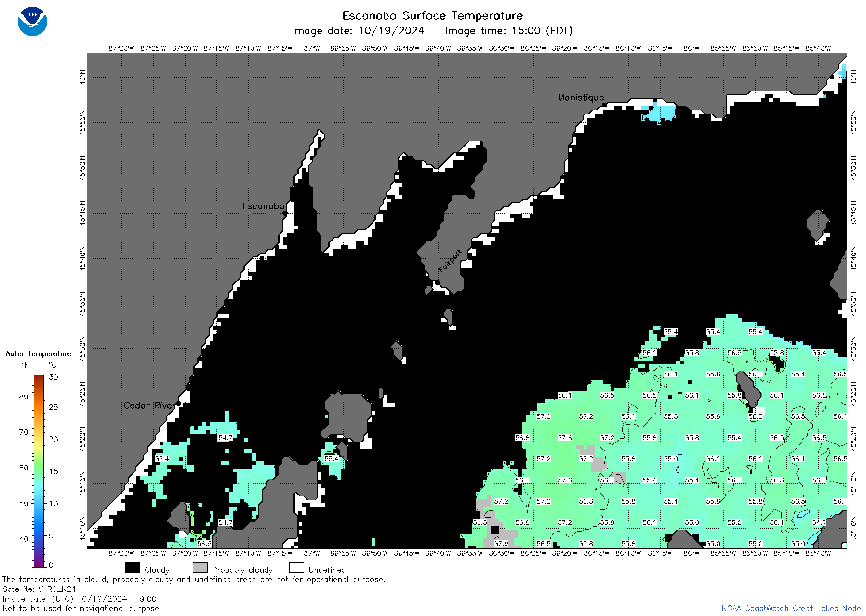Screen dimensions: 866x616
Task: Click the Escanaba city label on the map
Action: [x=263, y=206]
